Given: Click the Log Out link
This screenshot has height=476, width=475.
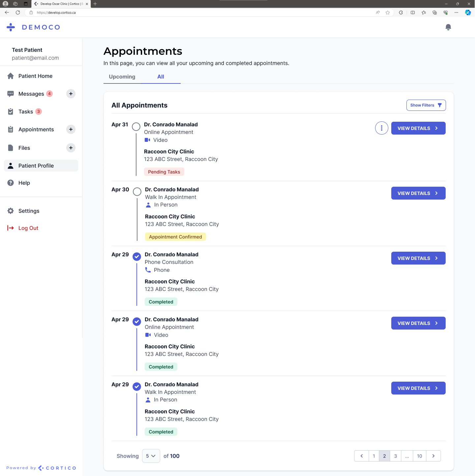Looking at the screenshot, I should [x=28, y=228].
